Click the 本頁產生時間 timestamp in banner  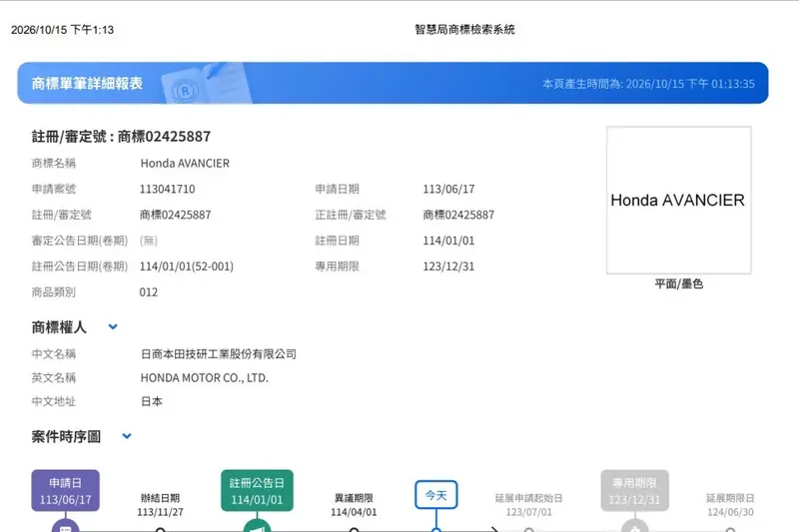648,84
